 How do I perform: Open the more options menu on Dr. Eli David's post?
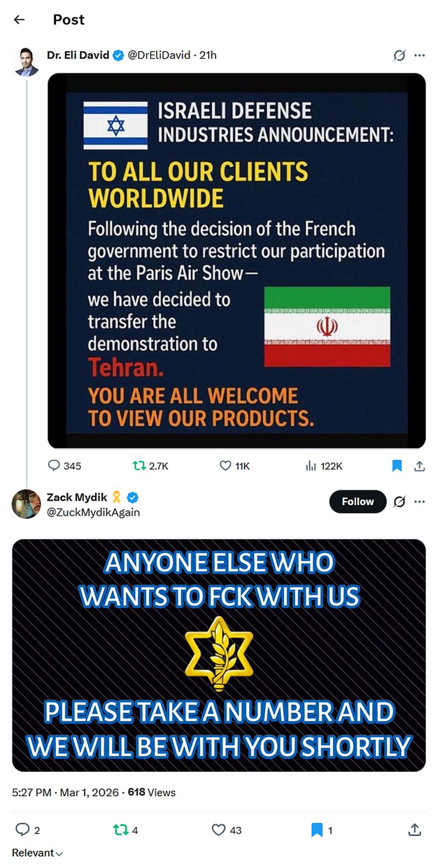tap(420, 56)
